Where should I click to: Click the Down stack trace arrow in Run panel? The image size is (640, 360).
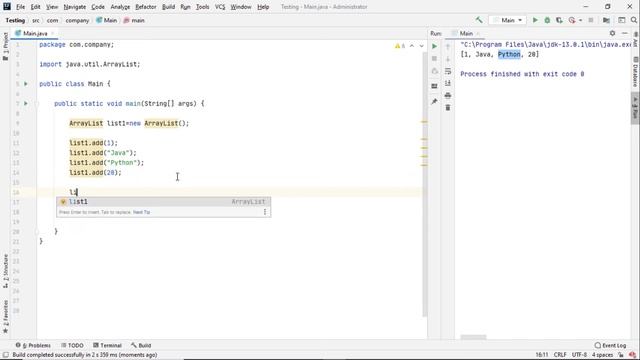coord(448,59)
